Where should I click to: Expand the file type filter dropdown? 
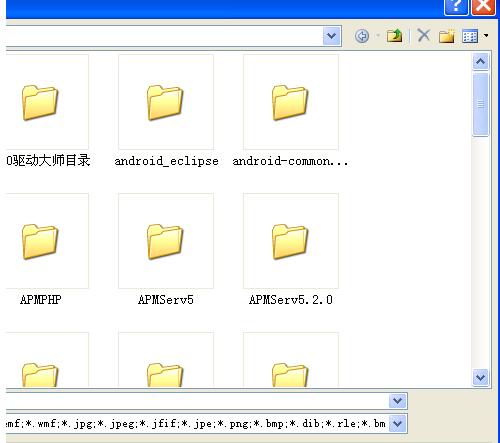point(397,424)
